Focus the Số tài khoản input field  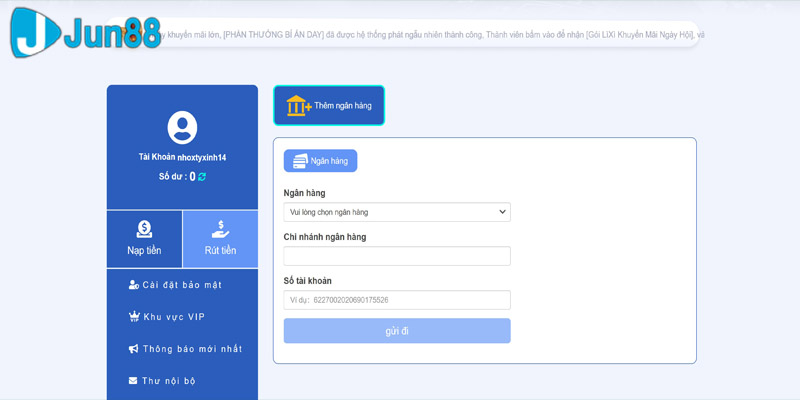pyautogui.click(x=397, y=300)
